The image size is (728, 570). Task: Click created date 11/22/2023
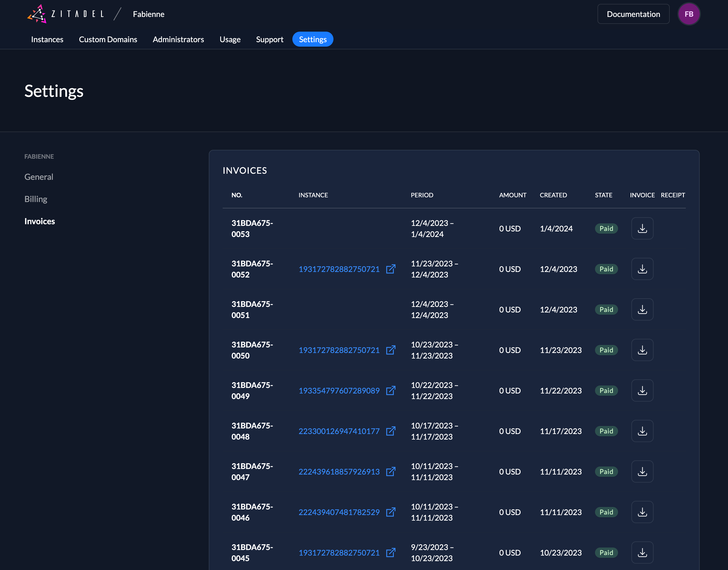coord(561,390)
